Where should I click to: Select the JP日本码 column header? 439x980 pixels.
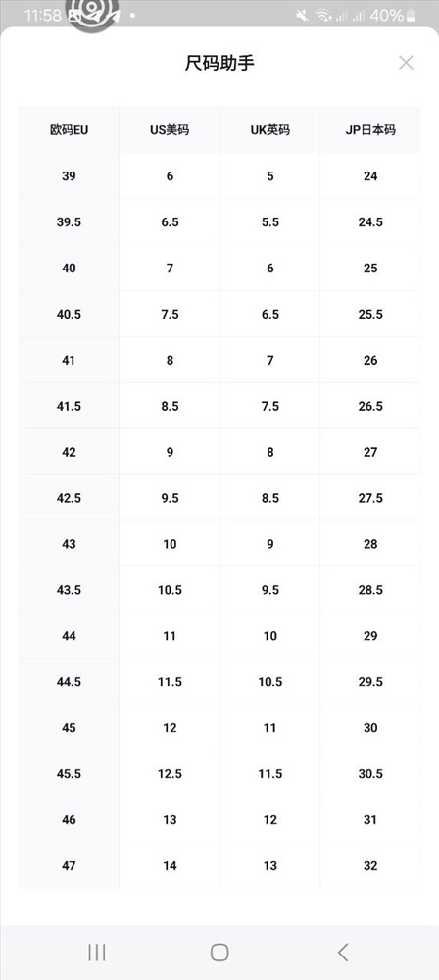tap(370, 130)
